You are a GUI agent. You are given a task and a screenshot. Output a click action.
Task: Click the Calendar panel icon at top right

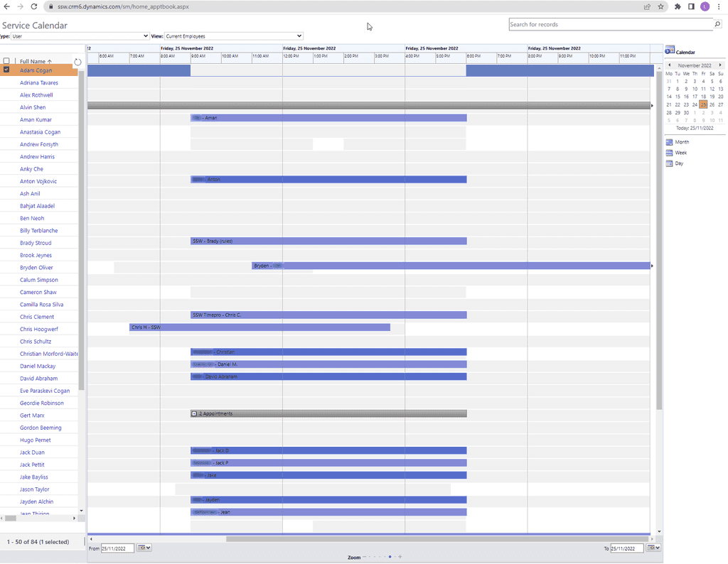[x=668, y=50]
